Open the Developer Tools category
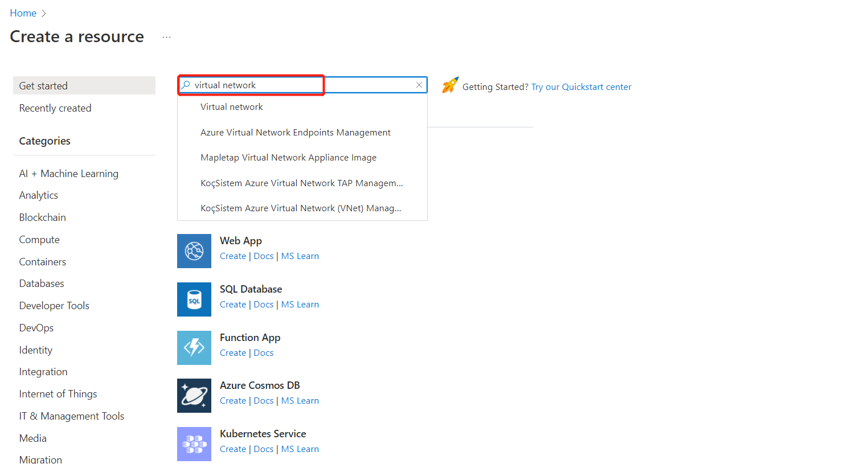This screenshot has height=464, width=868. click(54, 306)
